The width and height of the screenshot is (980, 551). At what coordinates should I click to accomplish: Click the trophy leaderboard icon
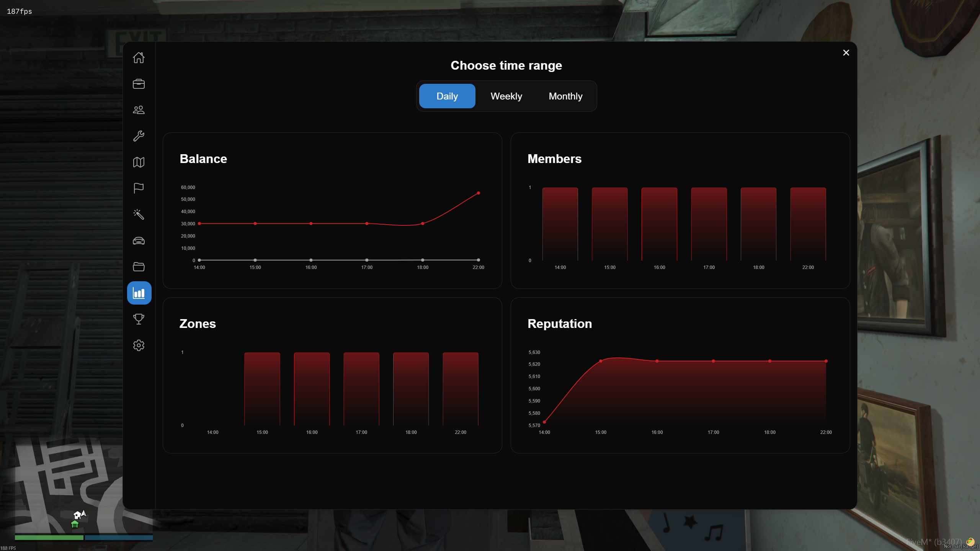[x=139, y=319]
